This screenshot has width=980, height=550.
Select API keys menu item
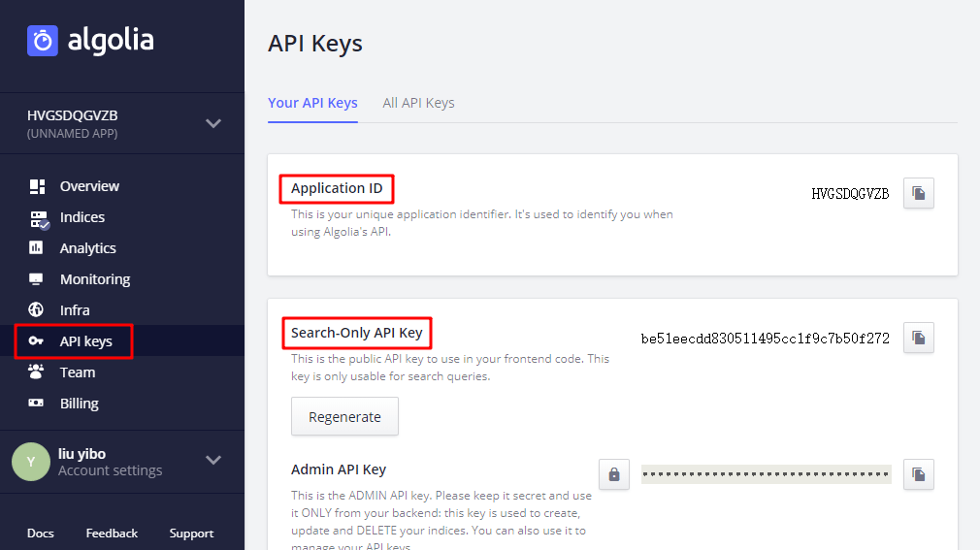[x=85, y=341]
